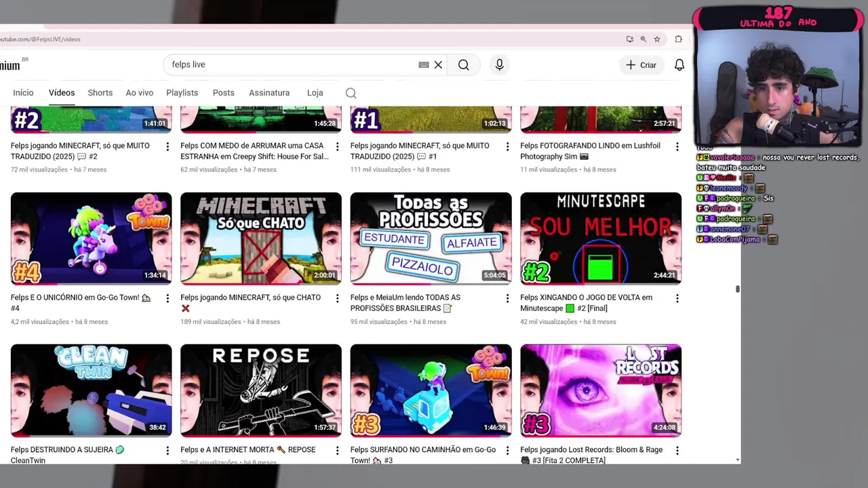Viewport: 868px width, 488px height.
Task: Open title 'Felps DESTRUINDO A SUJEIRA'
Action: 68,455
